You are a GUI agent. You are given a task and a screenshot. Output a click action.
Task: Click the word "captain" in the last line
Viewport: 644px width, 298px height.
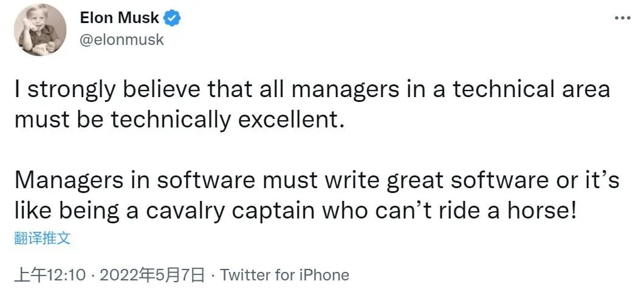[274, 211]
